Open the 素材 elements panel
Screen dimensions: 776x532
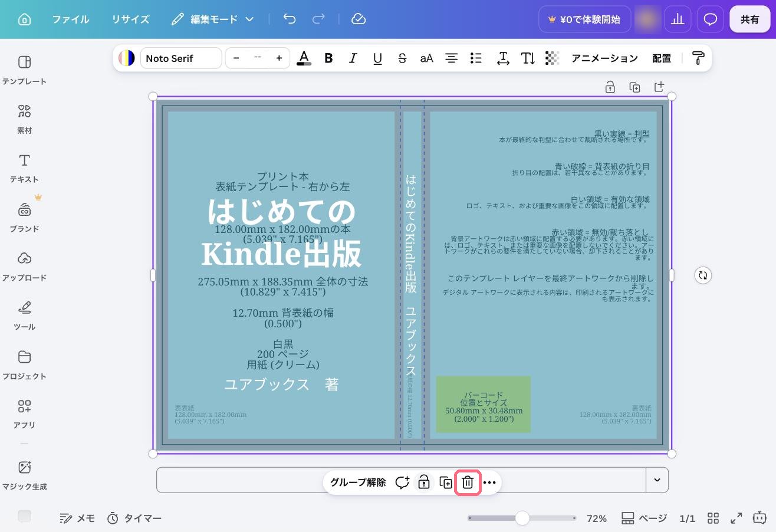coord(24,119)
